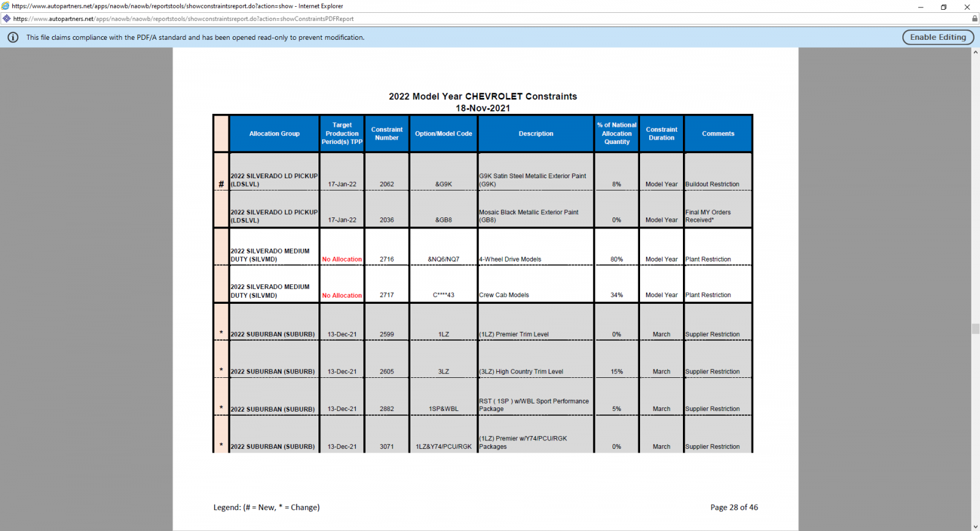
Task: Click the (3LZ) High Country Trim Level description
Action: (x=521, y=372)
